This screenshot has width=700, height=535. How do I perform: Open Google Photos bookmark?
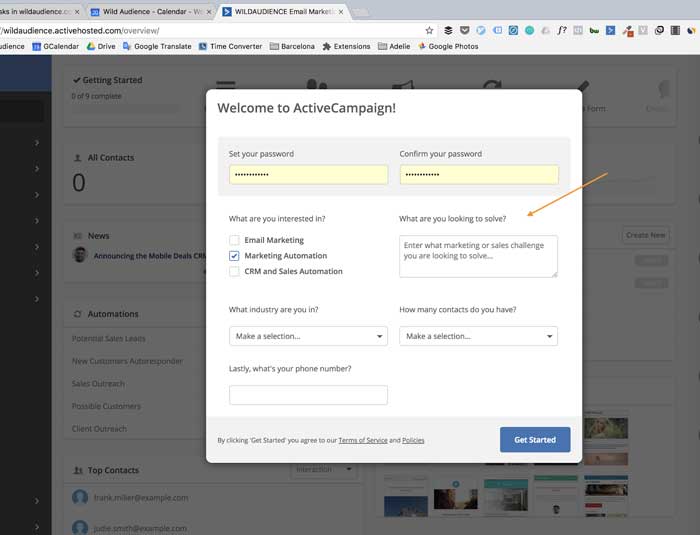(x=448, y=46)
